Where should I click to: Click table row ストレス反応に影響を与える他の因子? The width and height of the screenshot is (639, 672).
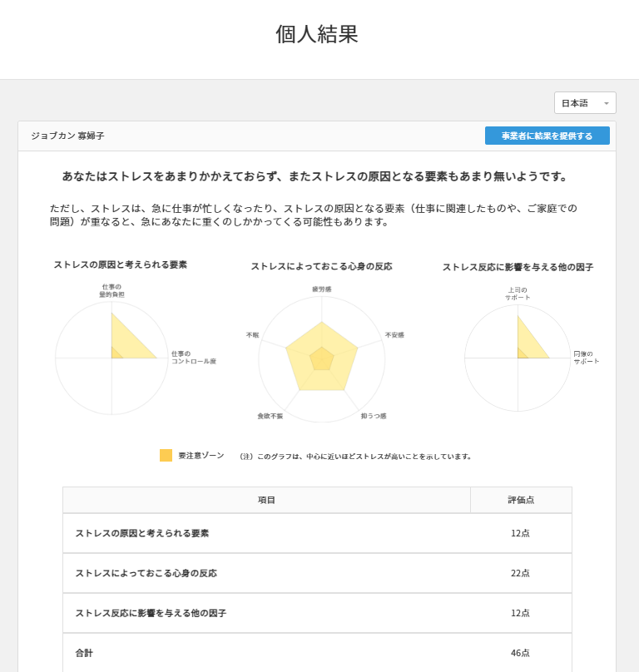coord(317,613)
